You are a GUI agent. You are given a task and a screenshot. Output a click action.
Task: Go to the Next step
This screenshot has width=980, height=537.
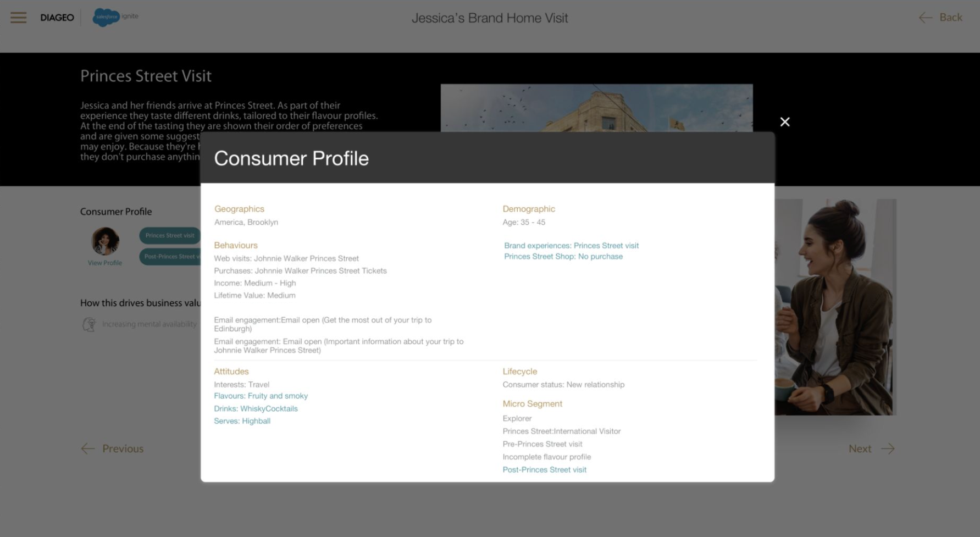click(872, 449)
